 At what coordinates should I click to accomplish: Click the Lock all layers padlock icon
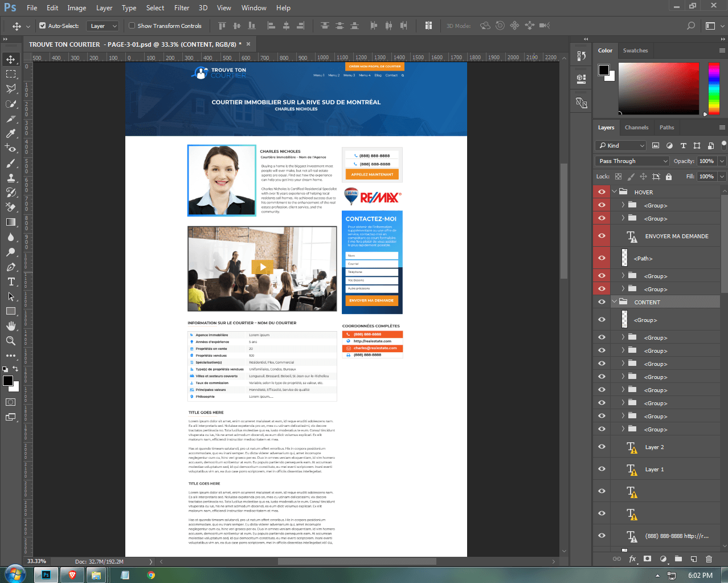coord(668,177)
